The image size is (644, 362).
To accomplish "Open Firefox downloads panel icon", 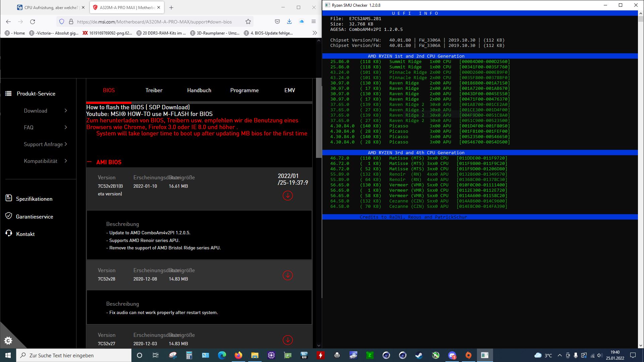I will (x=289, y=22).
